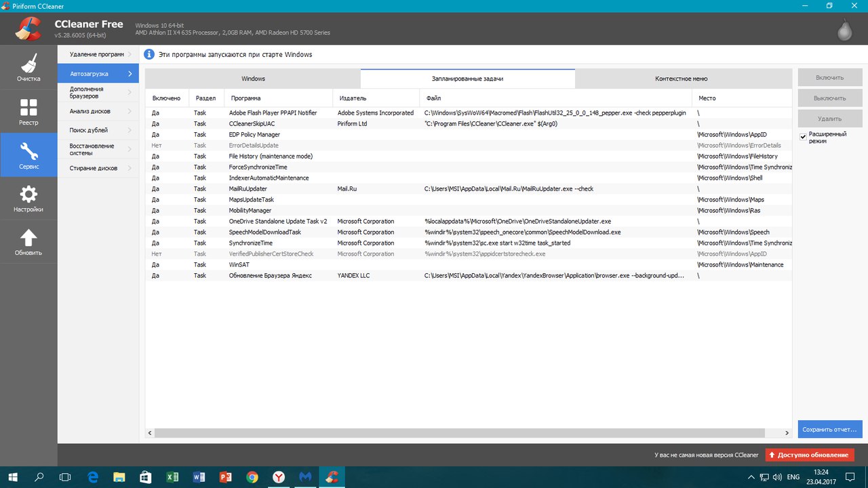Viewport: 868px width, 488px height.
Task: Click Сохранить отчет button
Action: pyautogui.click(x=830, y=429)
